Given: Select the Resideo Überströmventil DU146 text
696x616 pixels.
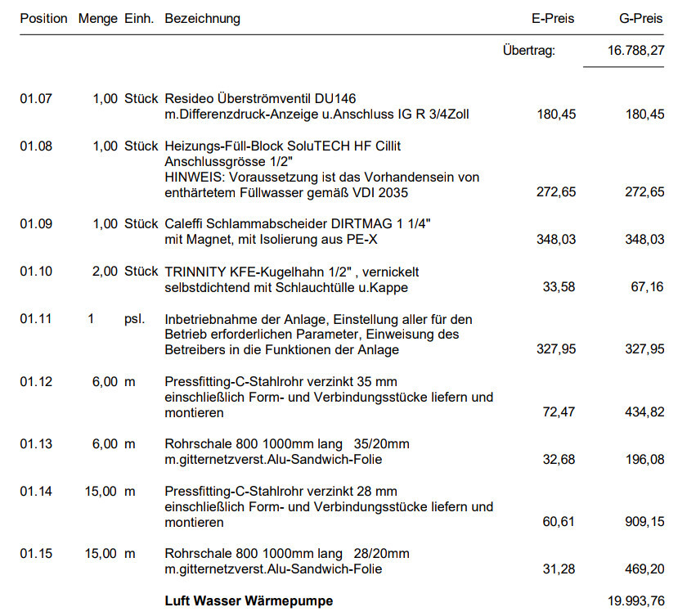Looking at the screenshot, I should 260,99.
